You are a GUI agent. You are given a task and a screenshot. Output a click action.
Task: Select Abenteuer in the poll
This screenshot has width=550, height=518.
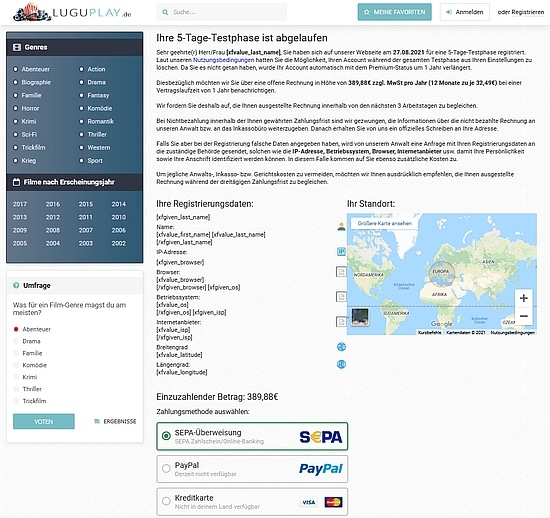(16, 329)
